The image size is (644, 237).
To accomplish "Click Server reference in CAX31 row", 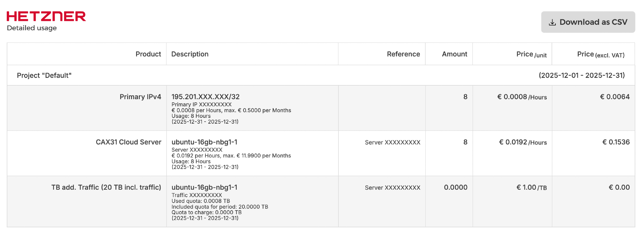I will coord(393,142).
